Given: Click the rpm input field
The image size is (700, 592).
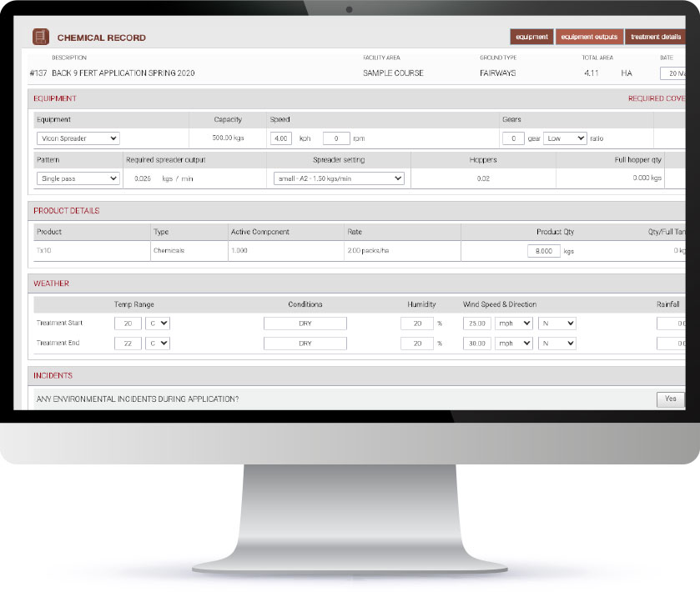Looking at the screenshot, I should 336,138.
